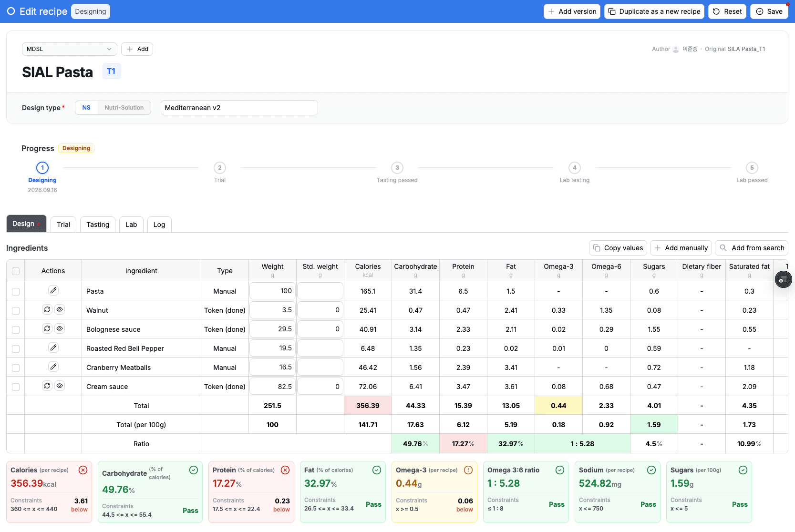Tick the Cream sauce row checkbox
Viewport: 795px width, 532px height.
coord(16,387)
